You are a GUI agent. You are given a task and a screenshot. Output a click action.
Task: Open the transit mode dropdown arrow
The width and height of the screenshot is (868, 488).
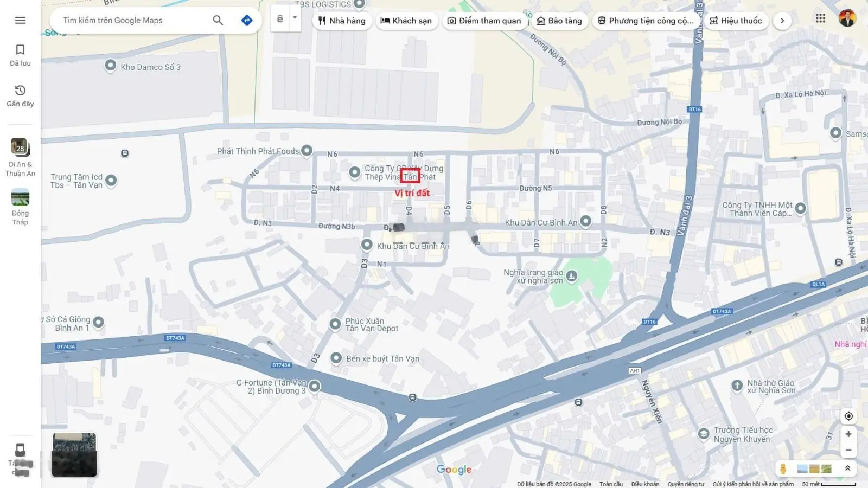tap(295, 17)
